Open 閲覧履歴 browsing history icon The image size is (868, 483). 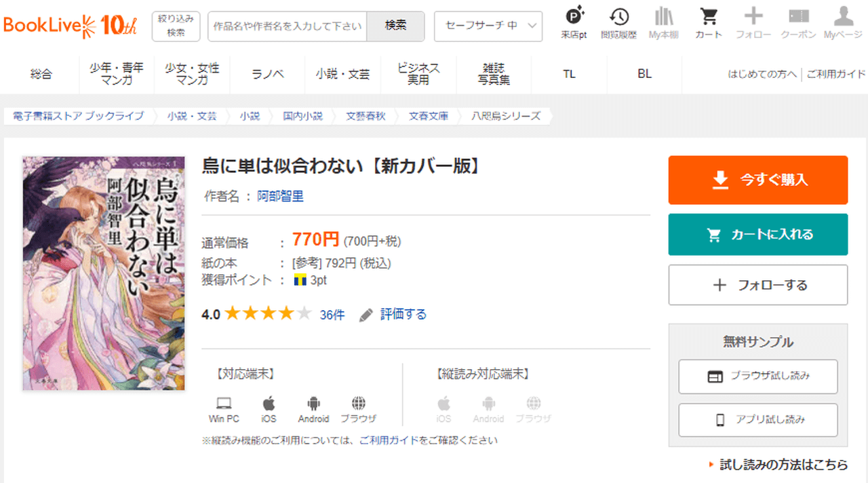tap(618, 23)
